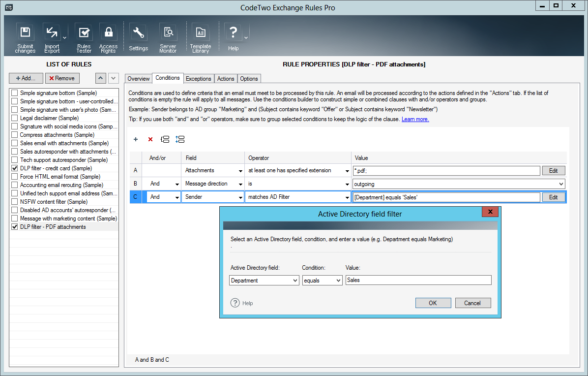Screen dimensions: 588x376
Task: Toggle Accounting email rerouting (Sample) checkbox
Action: coord(15,185)
